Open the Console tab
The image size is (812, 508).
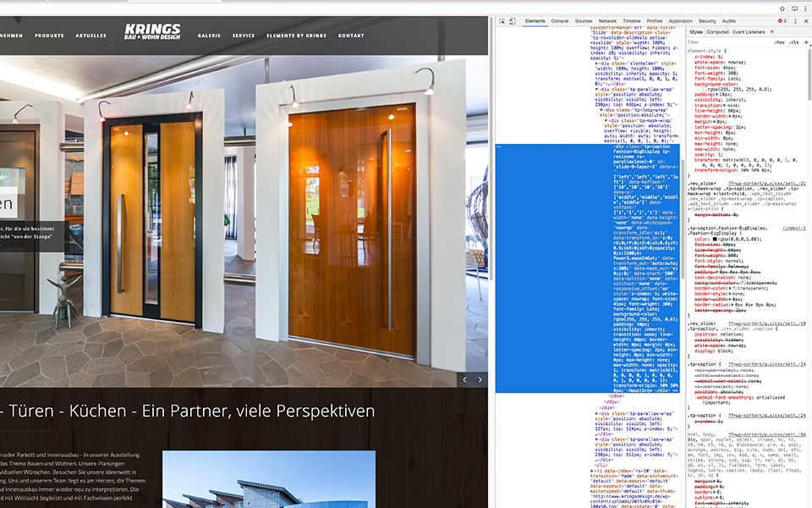pos(559,21)
